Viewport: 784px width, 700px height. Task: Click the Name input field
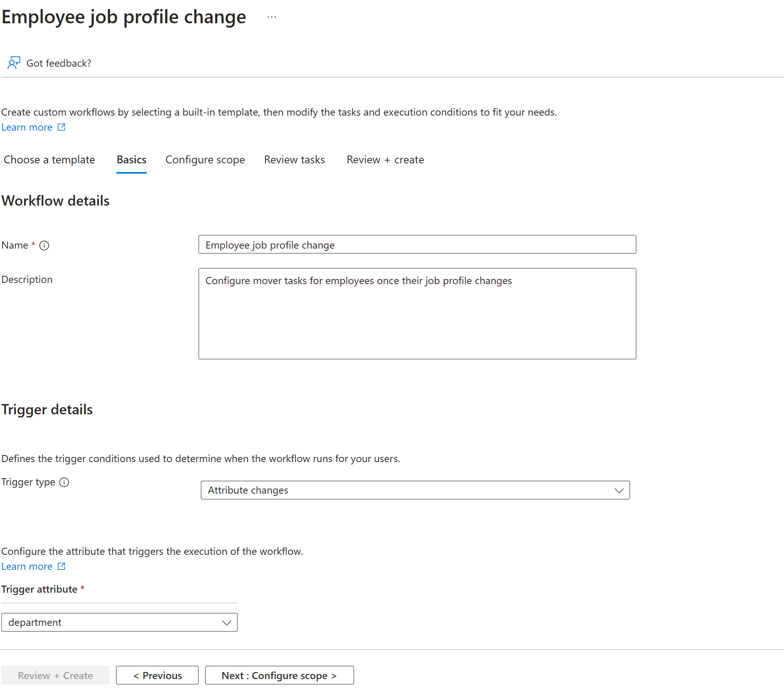pyautogui.click(x=417, y=244)
